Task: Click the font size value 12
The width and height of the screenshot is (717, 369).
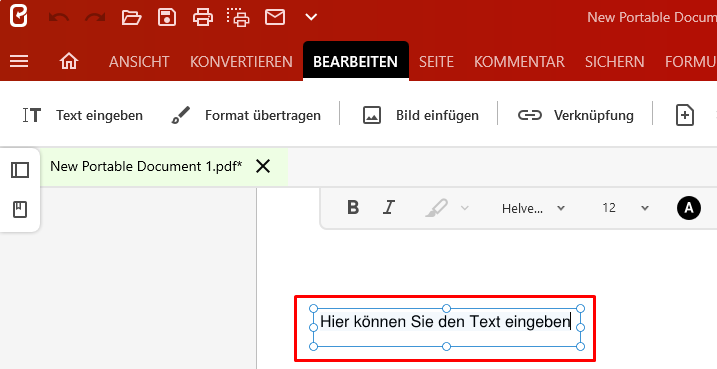Action: pyautogui.click(x=609, y=208)
